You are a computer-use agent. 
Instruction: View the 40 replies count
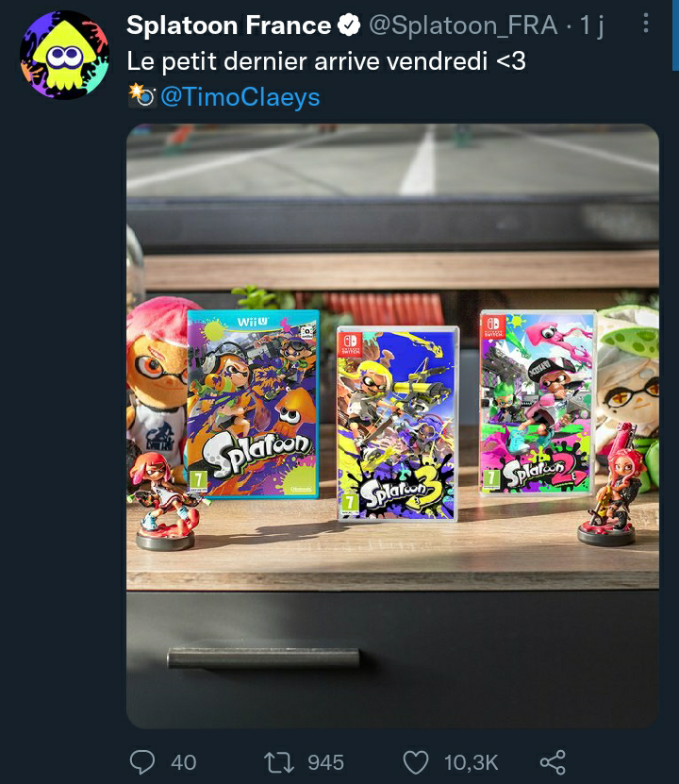coord(183,762)
